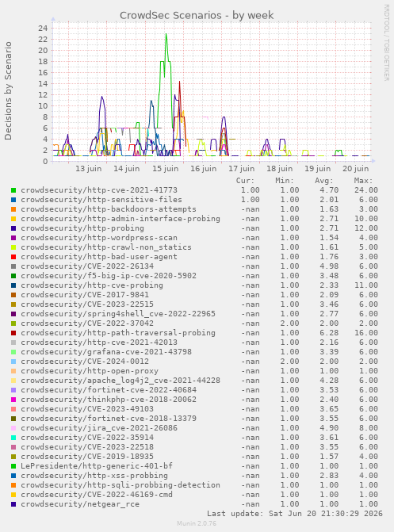Click the pink swatch for jira_cve-2021-26086
394x532 pixels.
(13, 428)
